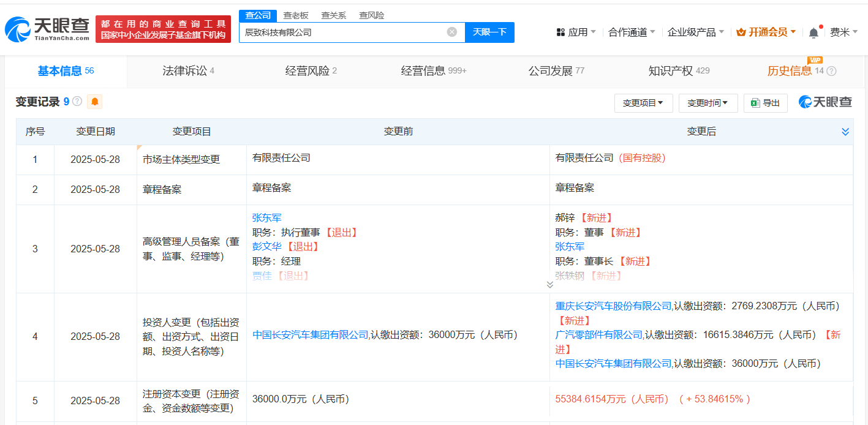868x425 pixels.
Task: Click the 注册资本变更 item cell in row 5
Action: pyautogui.click(x=192, y=401)
